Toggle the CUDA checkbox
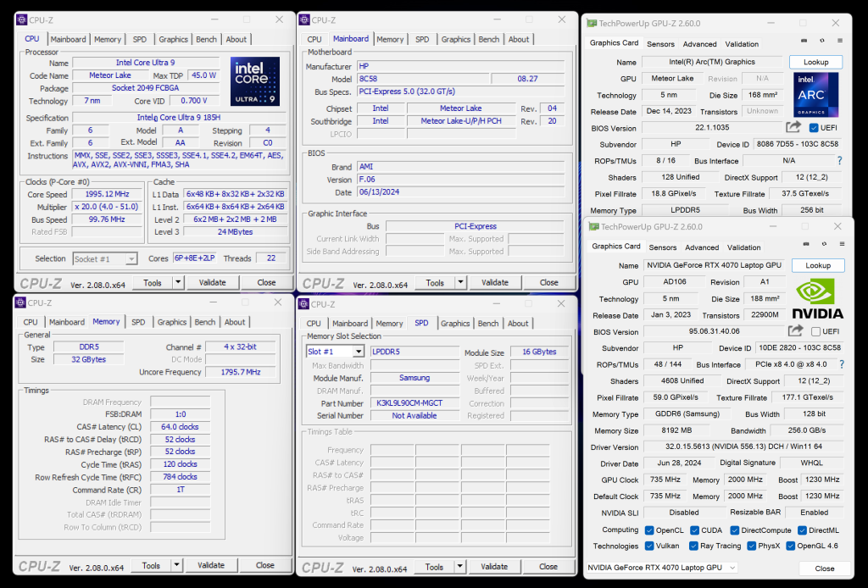The image size is (868, 588). 695,530
